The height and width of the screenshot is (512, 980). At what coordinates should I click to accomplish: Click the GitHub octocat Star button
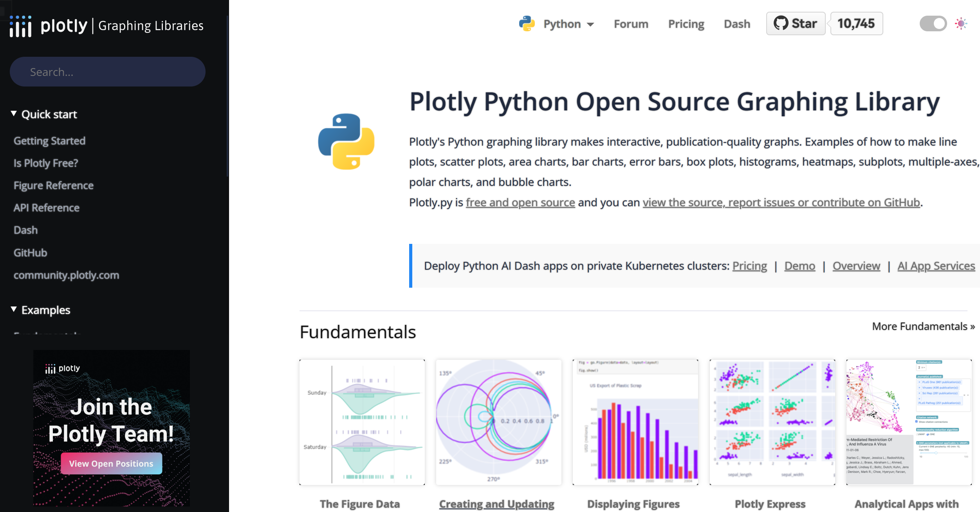pyautogui.click(x=796, y=23)
